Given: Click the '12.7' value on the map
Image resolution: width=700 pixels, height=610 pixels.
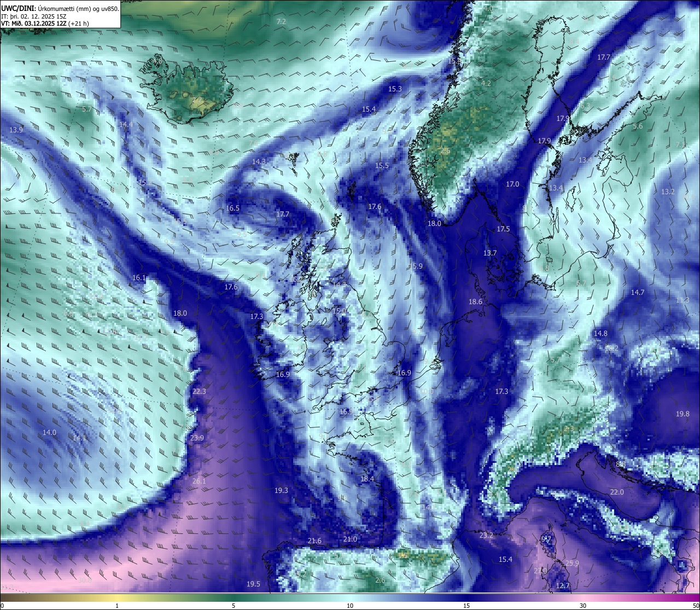Looking at the screenshot, I should pos(563,585).
